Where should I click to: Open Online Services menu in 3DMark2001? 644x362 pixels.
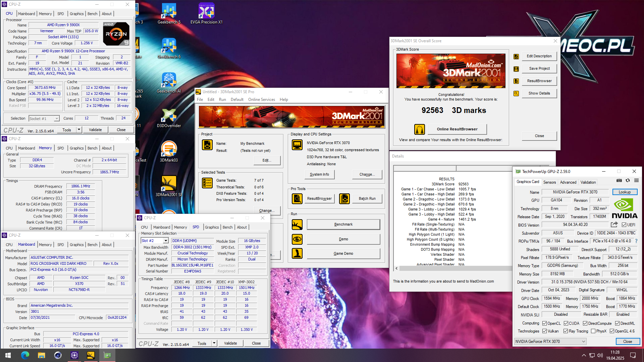click(261, 100)
